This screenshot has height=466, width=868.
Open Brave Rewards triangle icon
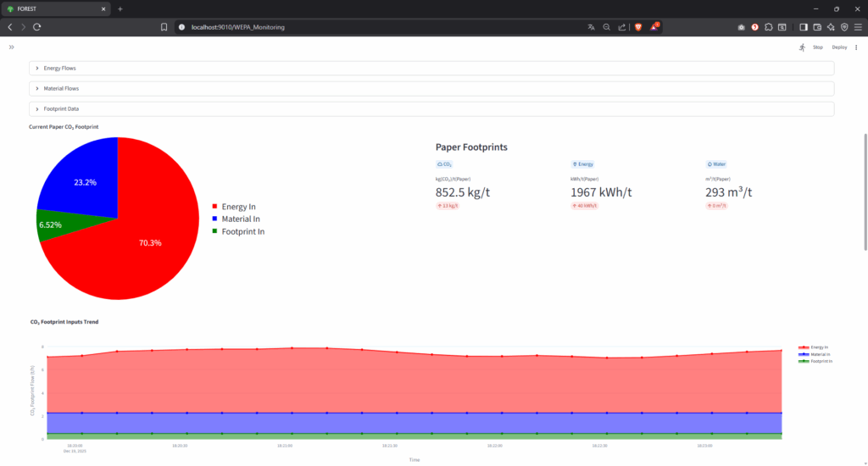[x=654, y=27]
